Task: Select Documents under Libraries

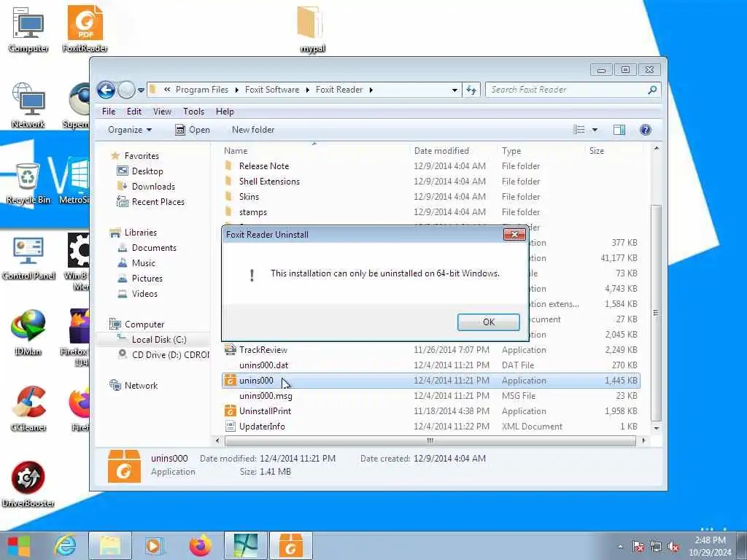Action: point(154,248)
